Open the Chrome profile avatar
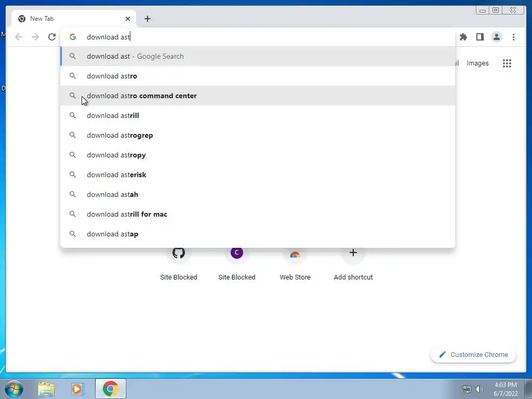This screenshot has width=532, height=399. click(x=496, y=37)
